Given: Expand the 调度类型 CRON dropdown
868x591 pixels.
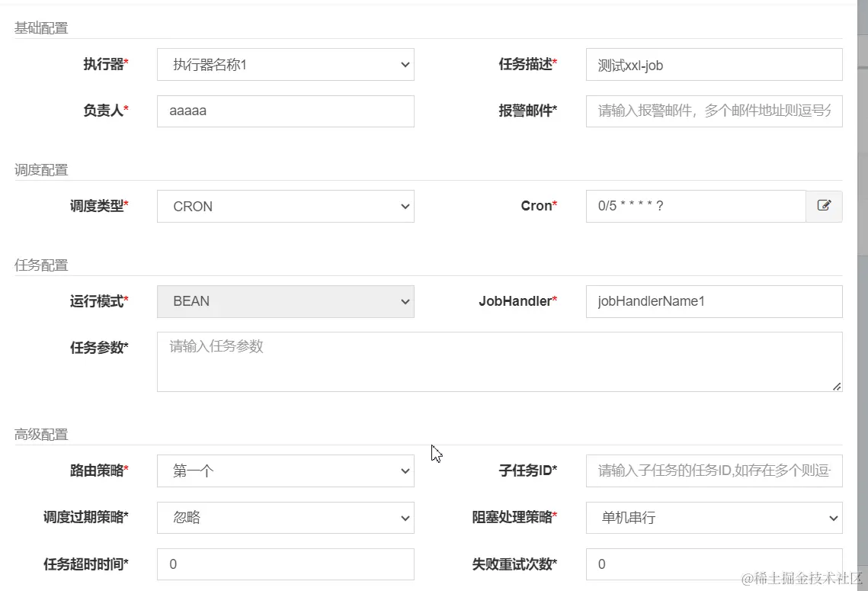Looking at the screenshot, I should point(286,206).
